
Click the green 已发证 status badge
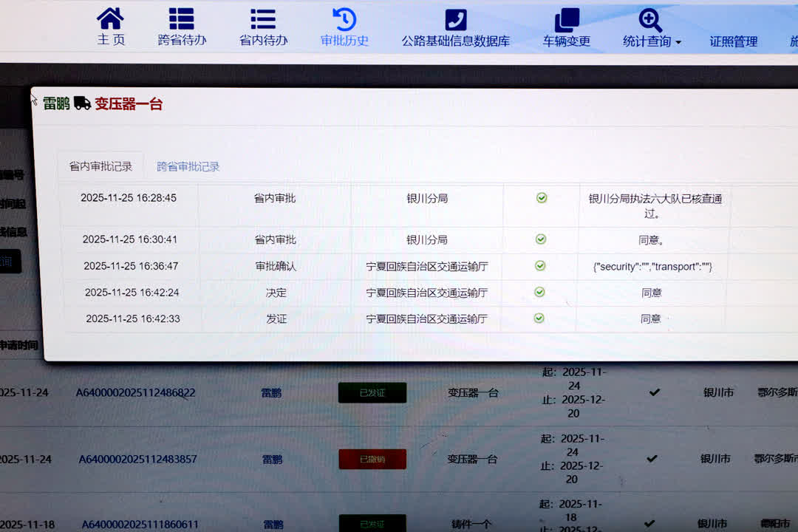[372, 392]
